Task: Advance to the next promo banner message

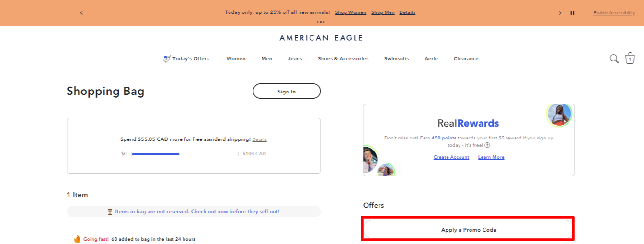Action: (x=560, y=13)
